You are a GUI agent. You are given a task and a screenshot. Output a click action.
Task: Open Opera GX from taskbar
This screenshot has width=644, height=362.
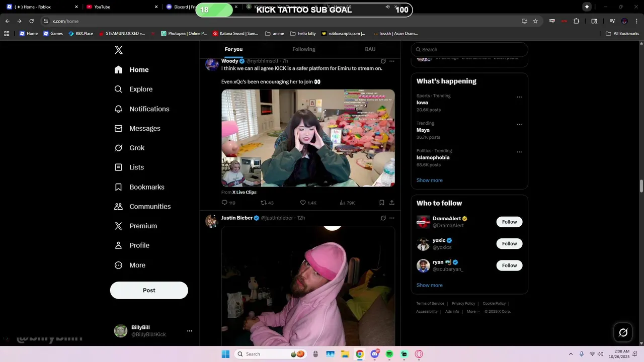point(419,354)
